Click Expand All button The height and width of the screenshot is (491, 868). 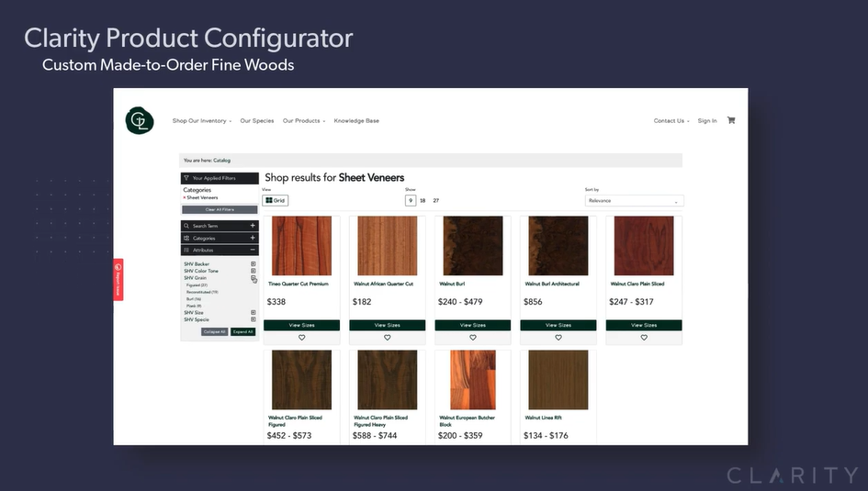(x=243, y=331)
